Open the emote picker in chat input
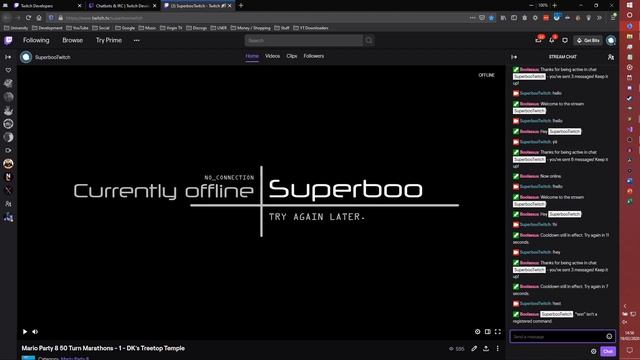The width and height of the screenshot is (640, 360). (x=609, y=337)
